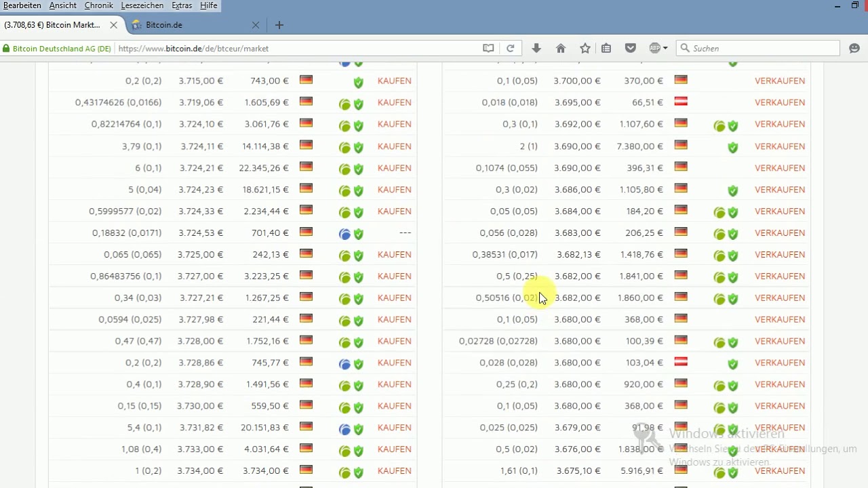The image size is (868, 488).
Task: Open a new tab with plus
Action: [279, 25]
